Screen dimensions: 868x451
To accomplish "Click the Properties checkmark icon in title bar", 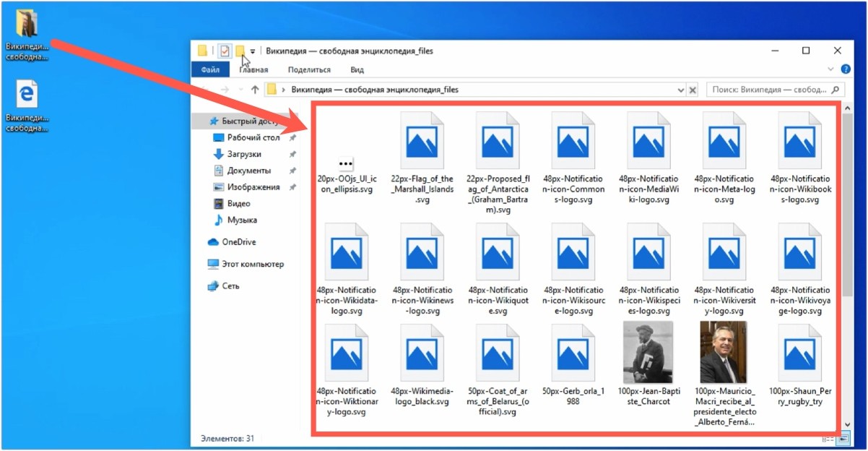I will [x=225, y=51].
